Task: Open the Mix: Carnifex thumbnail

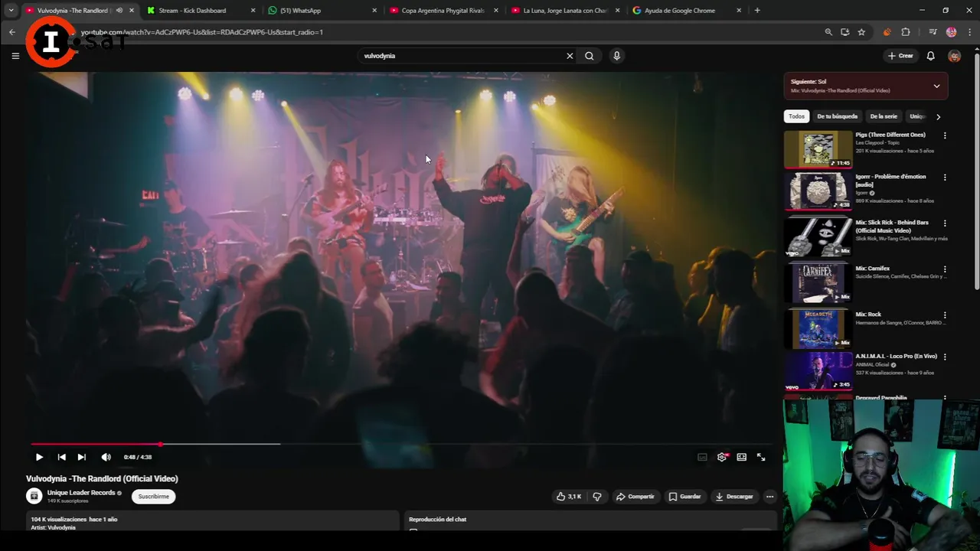Action: coord(818,282)
